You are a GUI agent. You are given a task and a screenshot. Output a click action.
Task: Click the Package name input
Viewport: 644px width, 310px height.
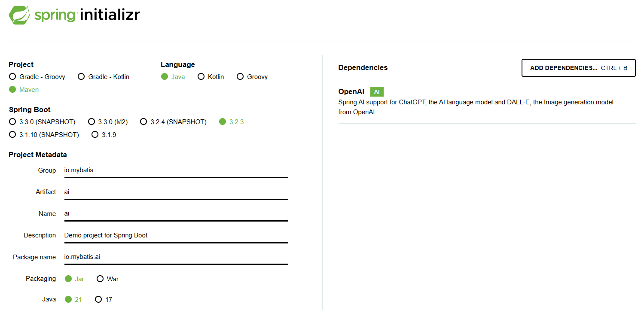(175, 257)
